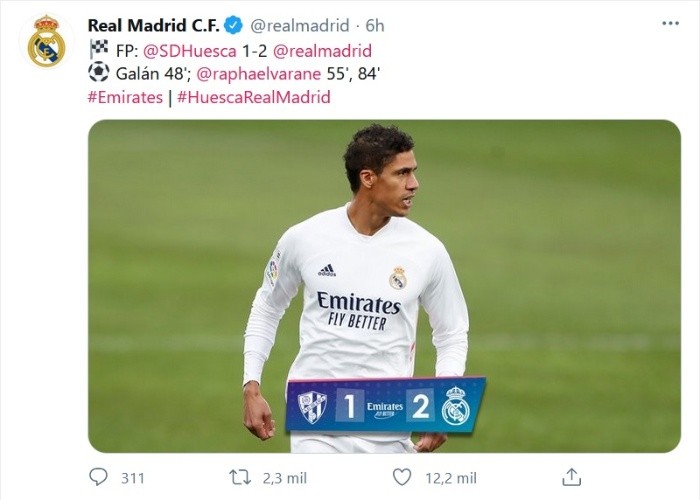Open the three-dot more options menu
The height and width of the screenshot is (500, 700).
670,24
